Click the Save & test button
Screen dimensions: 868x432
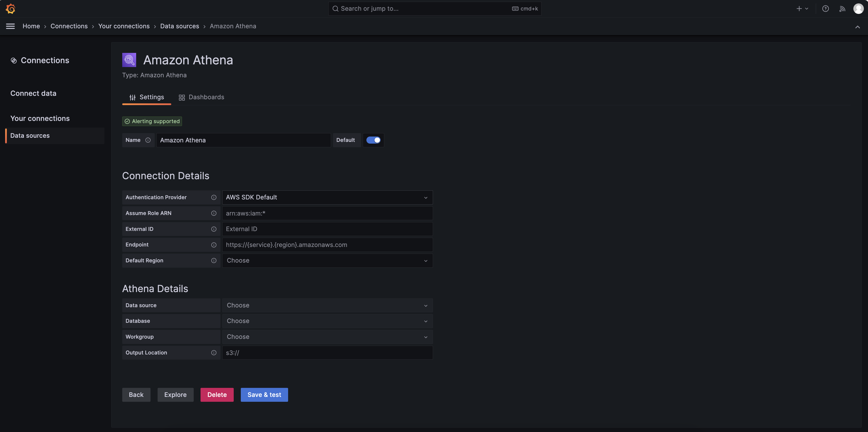[x=264, y=395]
